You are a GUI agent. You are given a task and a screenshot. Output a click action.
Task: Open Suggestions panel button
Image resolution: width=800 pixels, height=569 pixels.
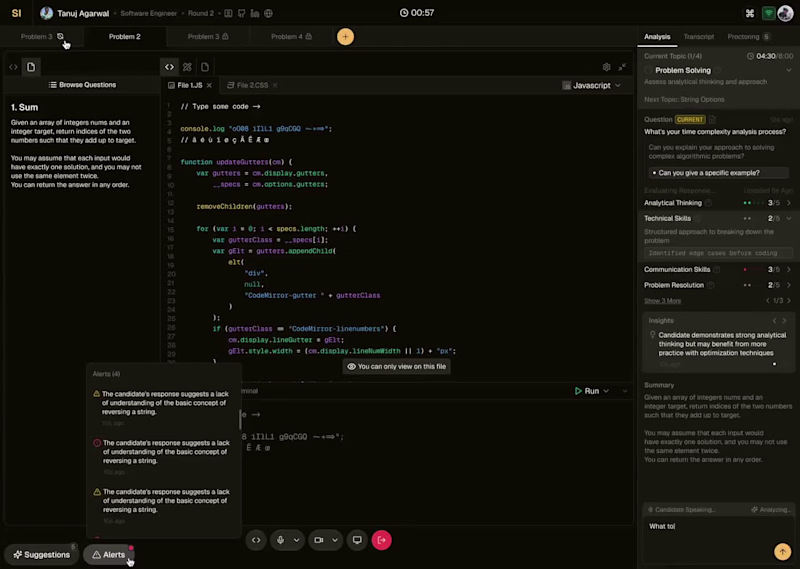pyautogui.click(x=41, y=555)
